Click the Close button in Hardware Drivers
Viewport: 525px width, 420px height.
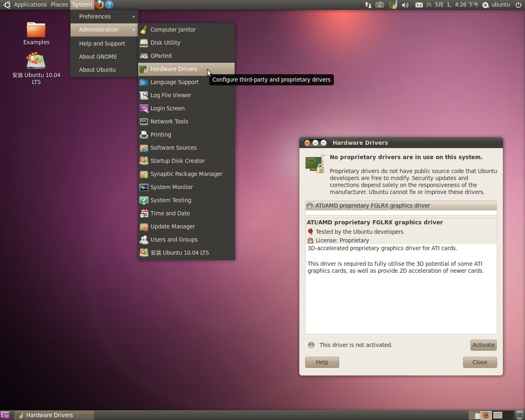tap(480, 362)
